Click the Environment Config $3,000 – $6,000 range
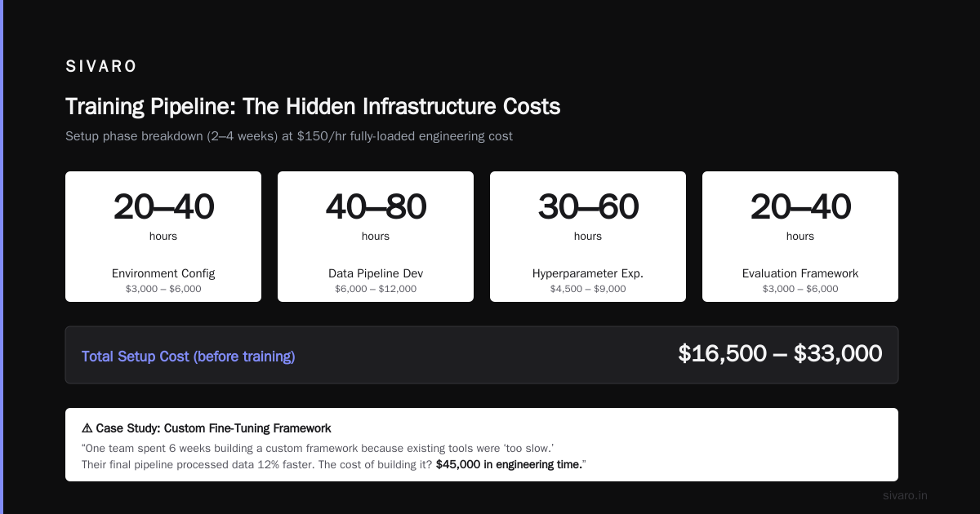The width and height of the screenshot is (980, 514). tap(163, 289)
